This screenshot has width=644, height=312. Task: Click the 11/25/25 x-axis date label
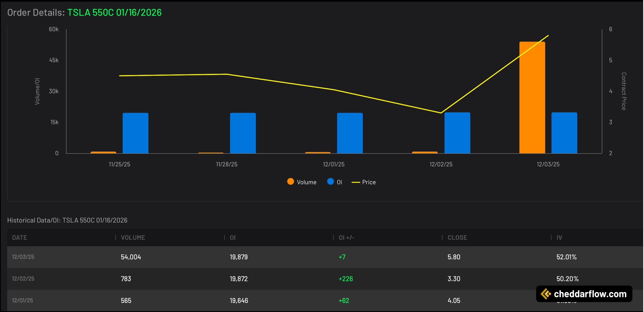tap(119, 164)
